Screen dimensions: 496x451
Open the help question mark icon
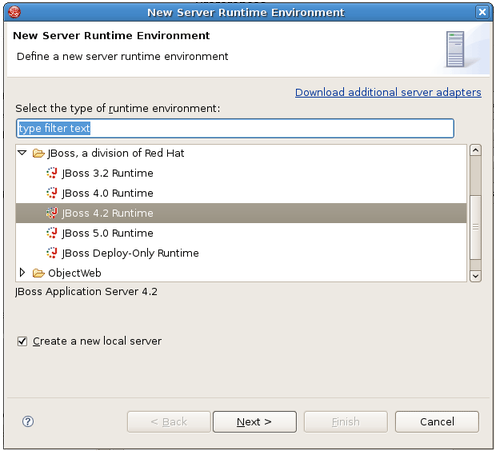(x=28, y=422)
